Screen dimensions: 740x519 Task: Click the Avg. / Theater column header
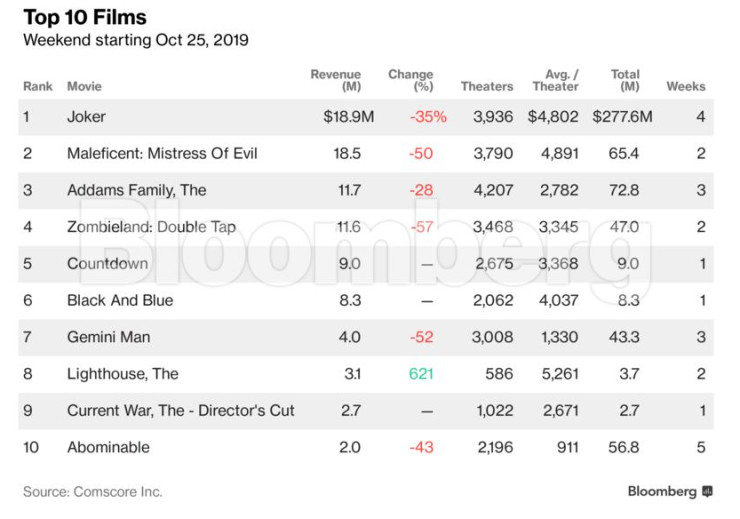pos(555,80)
